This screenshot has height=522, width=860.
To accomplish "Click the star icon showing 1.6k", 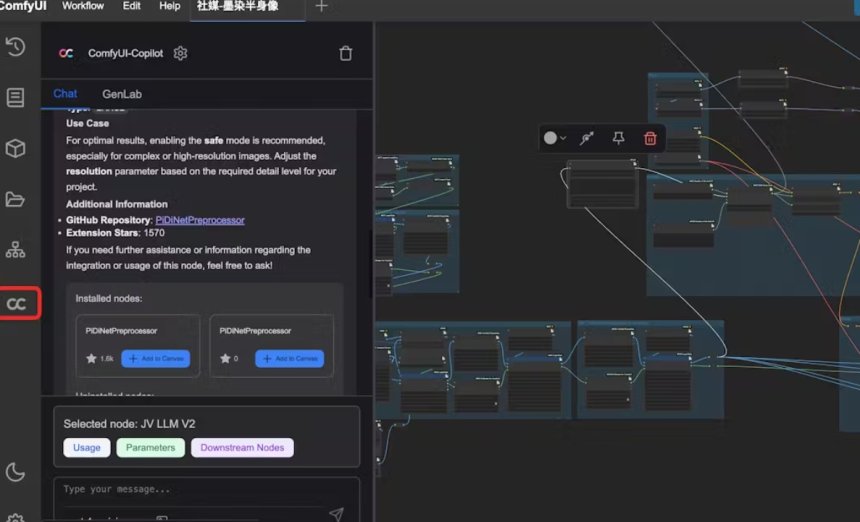I will click(91, 359).
